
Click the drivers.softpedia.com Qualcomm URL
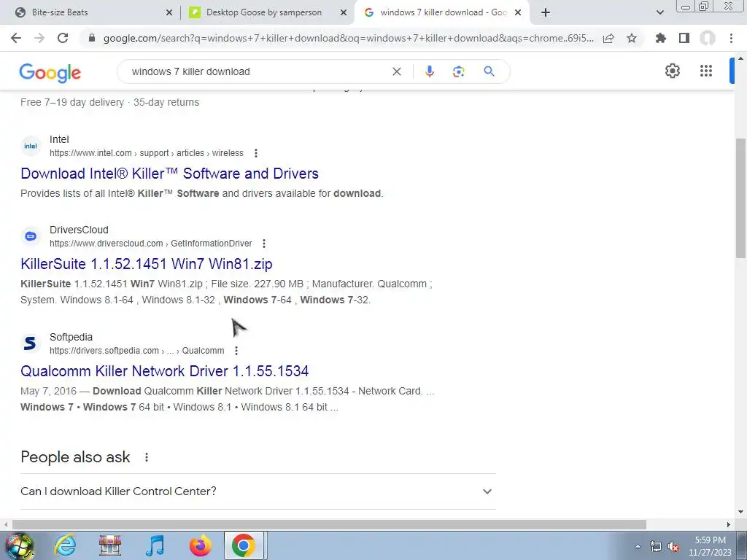136,351
